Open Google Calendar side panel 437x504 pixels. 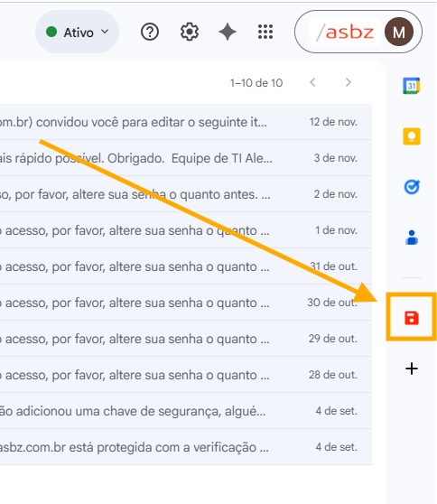412,86
